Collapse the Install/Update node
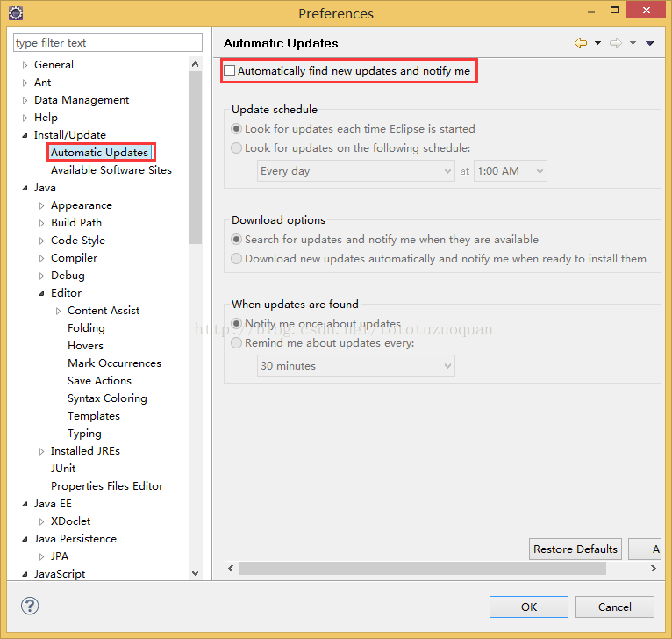 click(x=25, y=135)
